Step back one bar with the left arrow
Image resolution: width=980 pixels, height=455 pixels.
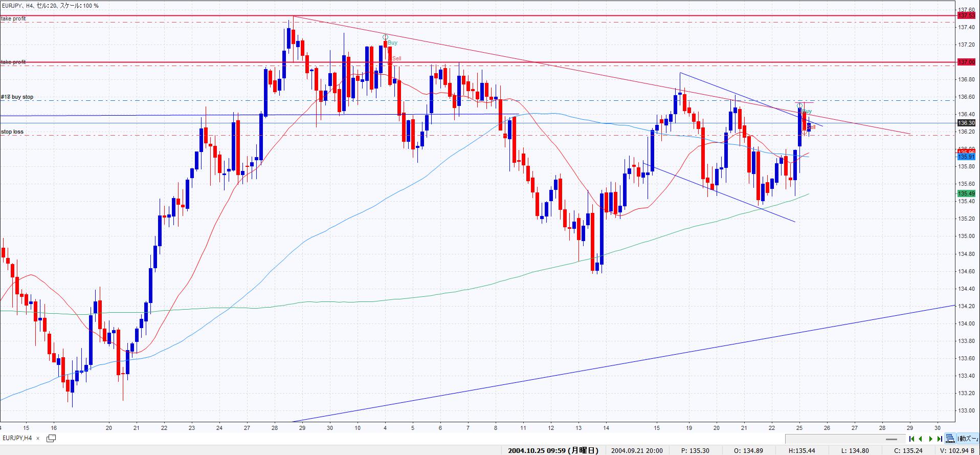tap(921, 439)
